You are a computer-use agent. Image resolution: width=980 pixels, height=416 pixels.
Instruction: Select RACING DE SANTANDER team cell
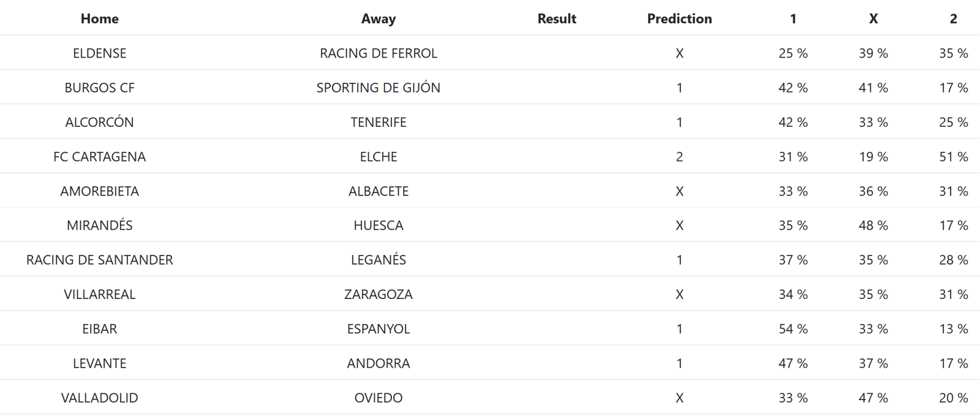[x=99, y=260]
